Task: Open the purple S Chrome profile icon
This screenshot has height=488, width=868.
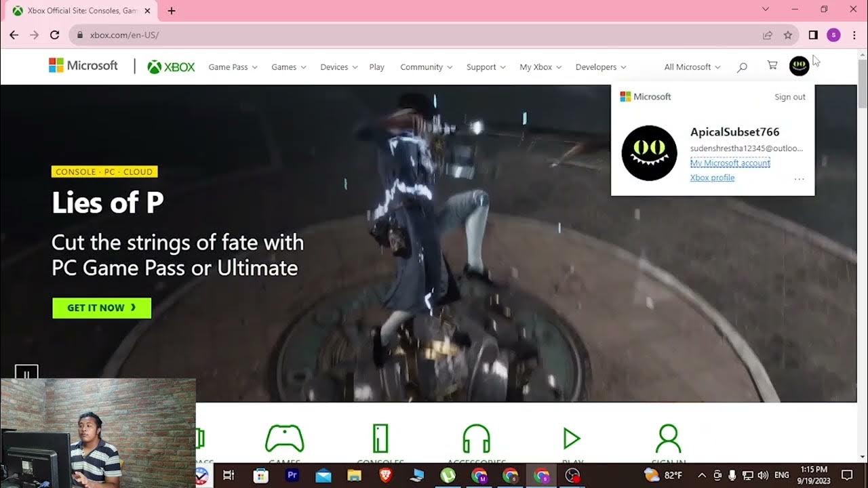Action: 833,35
